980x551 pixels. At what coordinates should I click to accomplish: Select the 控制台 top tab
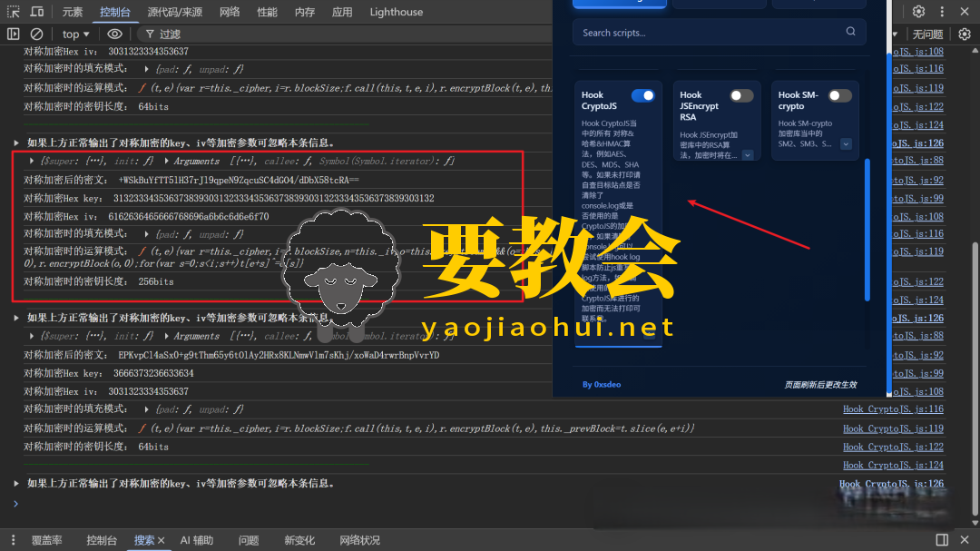115,12
